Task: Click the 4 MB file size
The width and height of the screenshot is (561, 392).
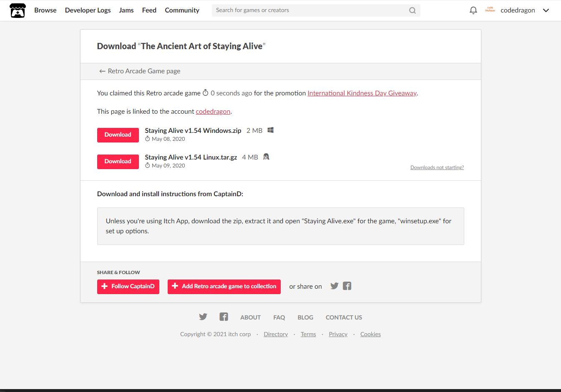Action: pos(250,157)
